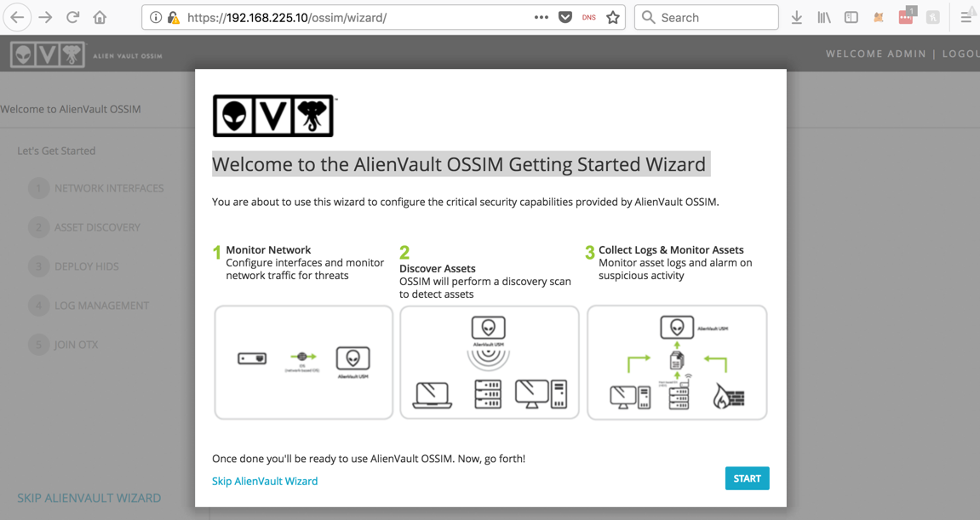Click the red extension icon with badge
This screenshot has width=980, height=520.
[x=906, y=16]
